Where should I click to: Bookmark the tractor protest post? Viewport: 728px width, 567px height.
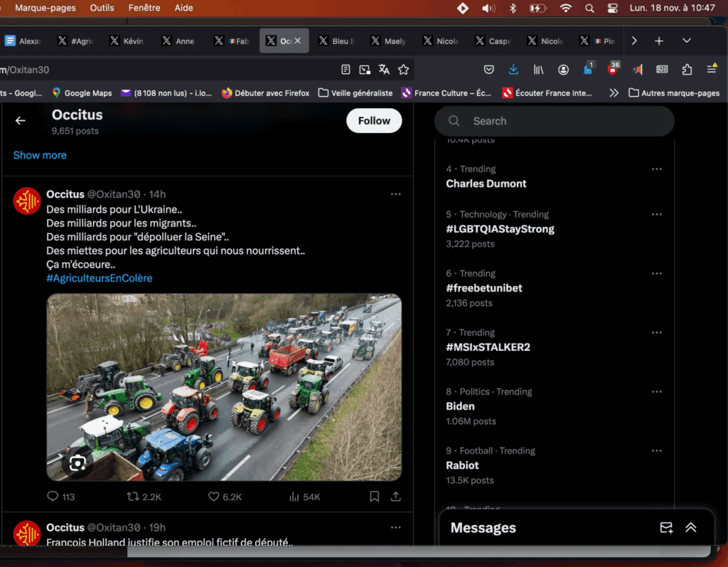click(x=374, y=497)
